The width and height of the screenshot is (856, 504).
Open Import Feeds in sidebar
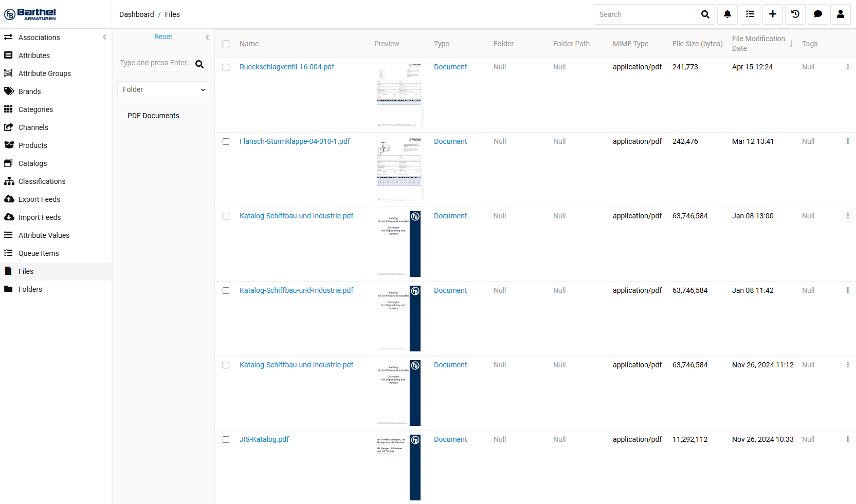pyautogui.click(x=40, y=217)
